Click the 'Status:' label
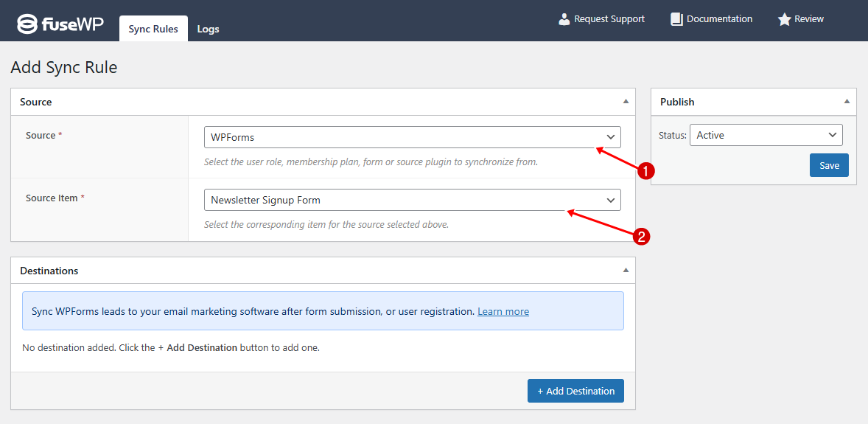Image resolution: width=868 pixels, height=424 pixels. pos(673,135)
